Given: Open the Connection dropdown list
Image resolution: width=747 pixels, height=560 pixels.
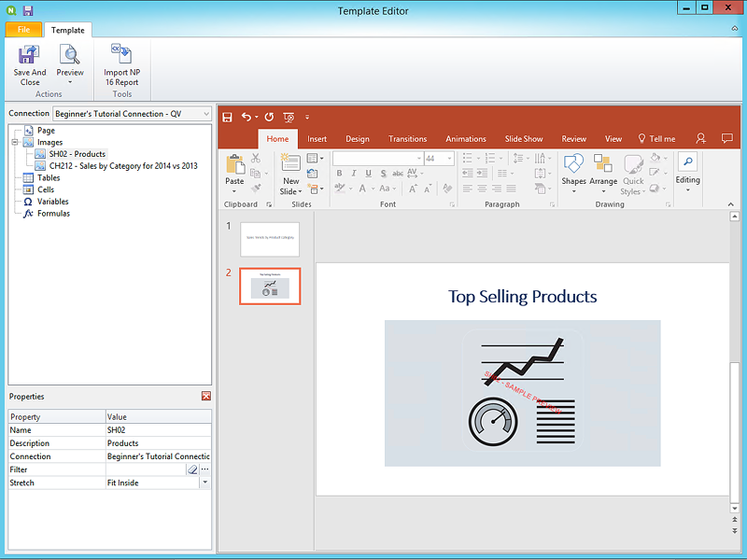Looking at the screenshot, I should coord(204,114).
